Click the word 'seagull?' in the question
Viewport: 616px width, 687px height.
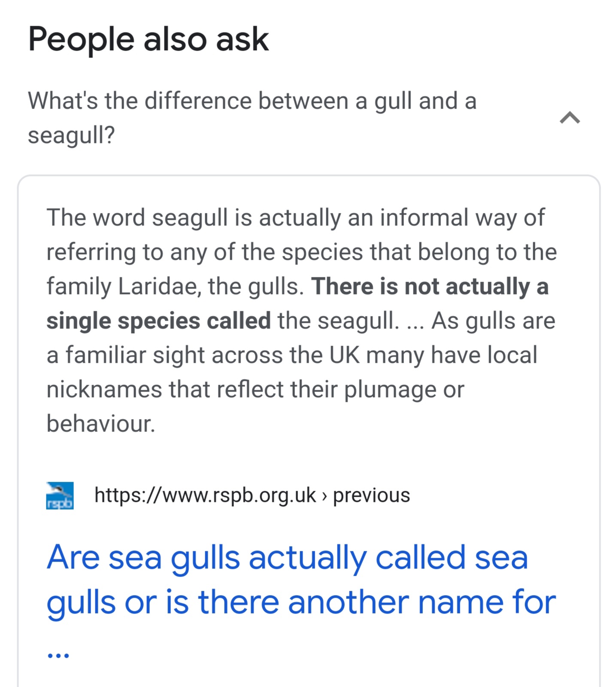point(71,135)
